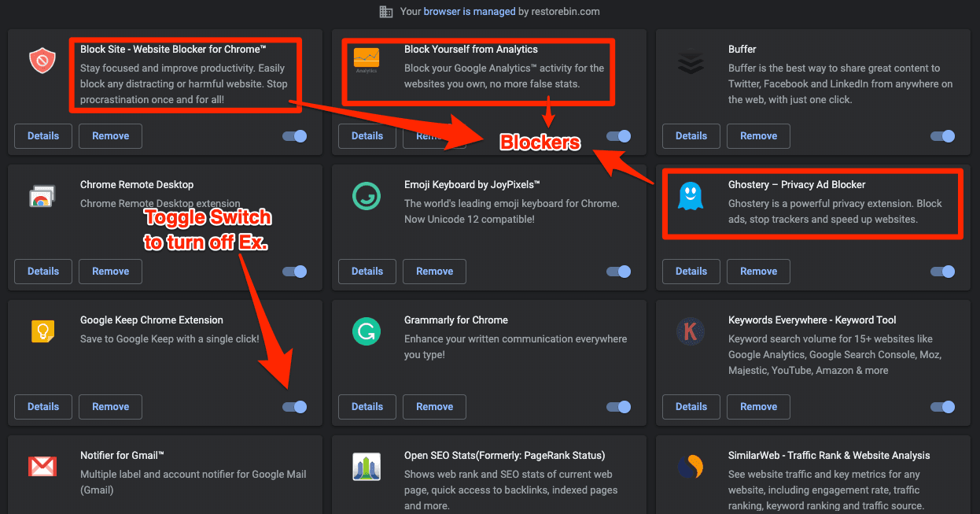
Task: Disable Block Yourself from Analytics toggle
Action: coord(619,136)
